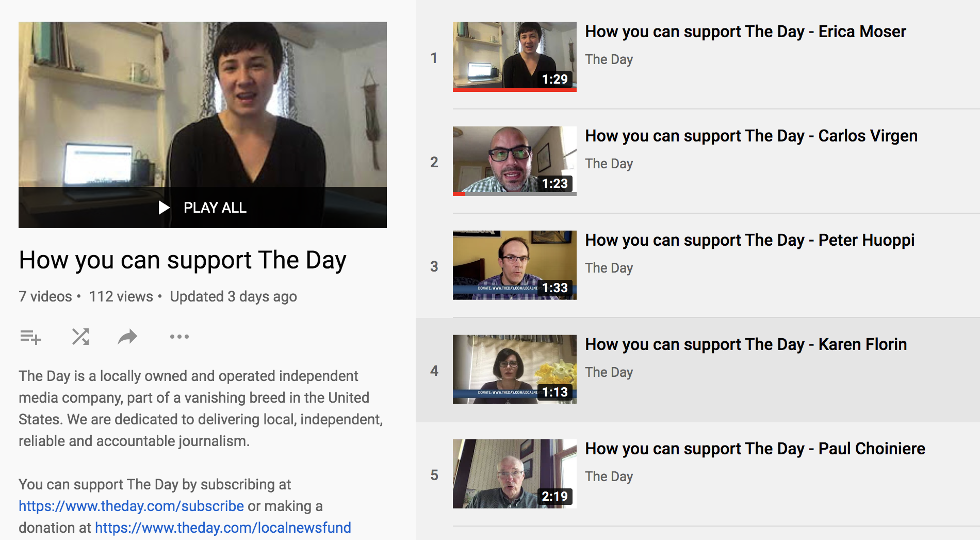This screenshot has width=980, height=540.
Task: Click The Day channel name under Erica Moser video
Action: click(609, 60)
